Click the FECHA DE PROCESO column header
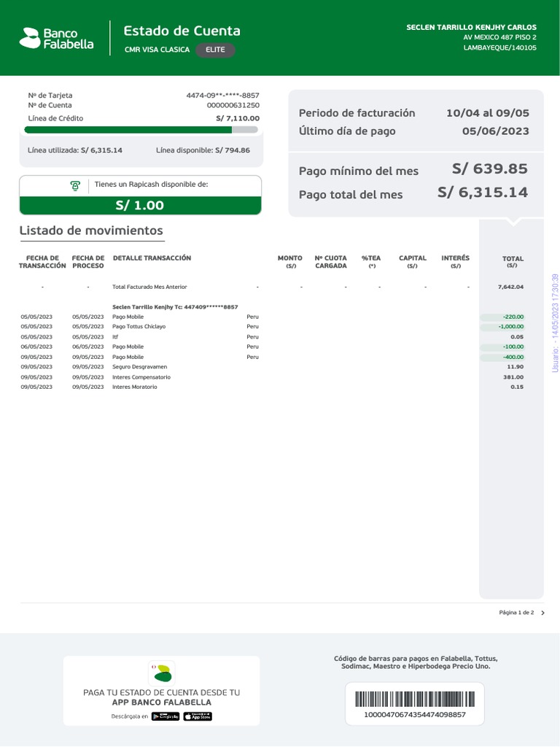 [88, 262]
